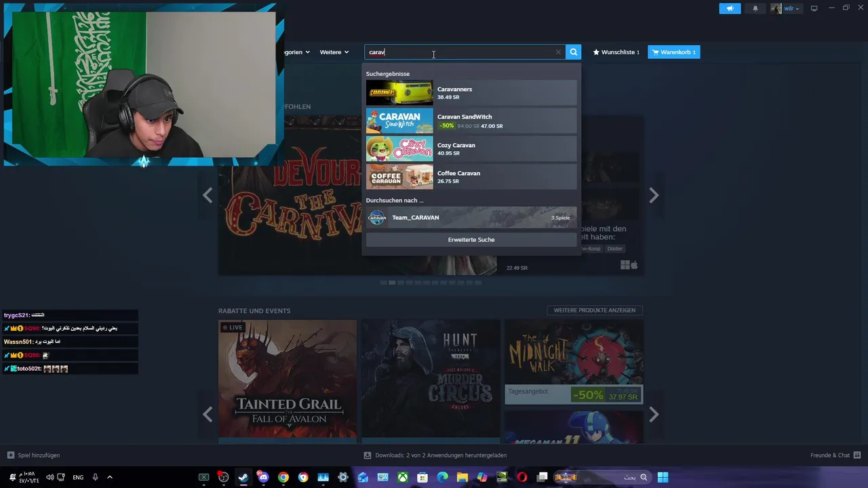The image size is (868, 488).
Task: Open Opera browser from the taskbar
Action: point(522,477)
